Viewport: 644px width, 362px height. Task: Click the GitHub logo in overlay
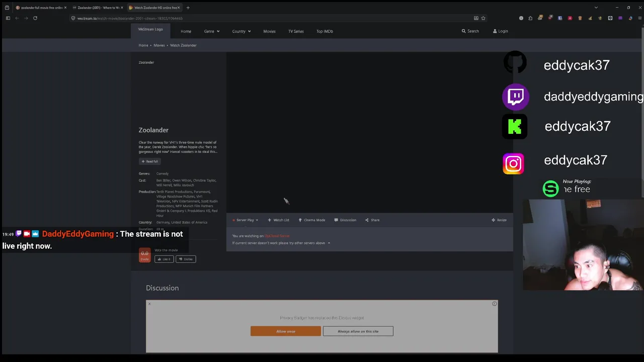pyautogui.click(x=515, y=62)
